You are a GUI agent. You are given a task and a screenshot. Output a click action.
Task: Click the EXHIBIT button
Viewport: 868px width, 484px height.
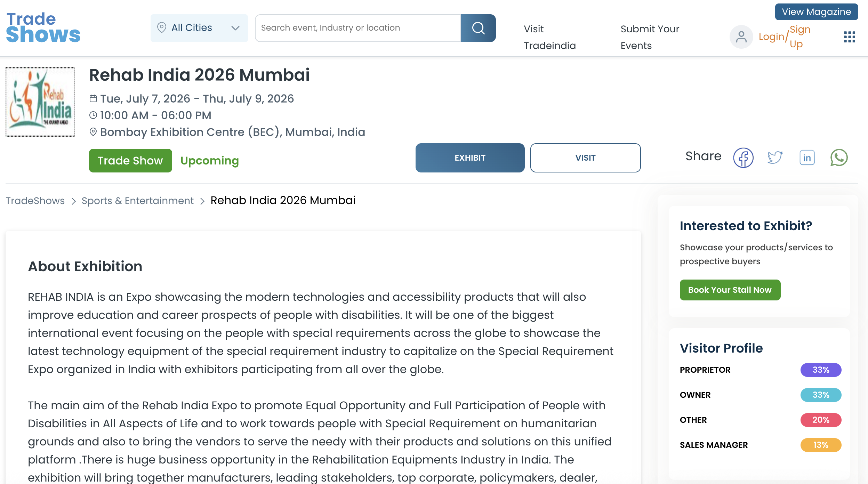pyautogui.click(x=470, y=158)
